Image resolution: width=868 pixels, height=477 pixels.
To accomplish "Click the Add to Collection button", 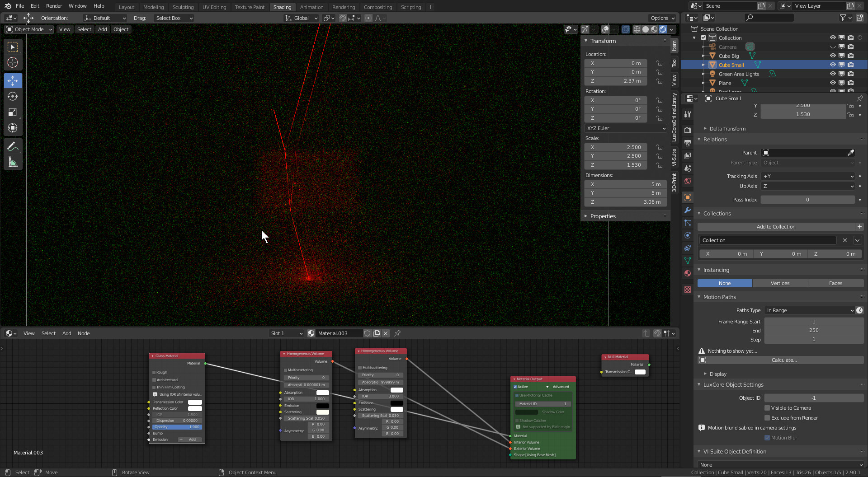I will click(776, 227).
